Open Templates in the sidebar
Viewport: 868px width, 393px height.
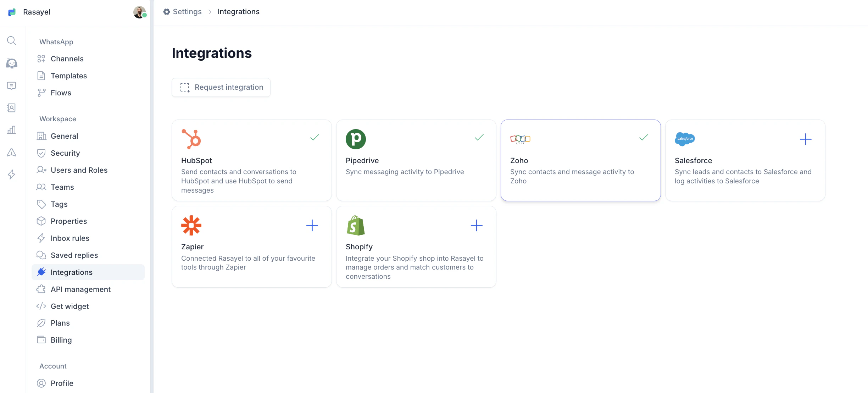(88, 76)
